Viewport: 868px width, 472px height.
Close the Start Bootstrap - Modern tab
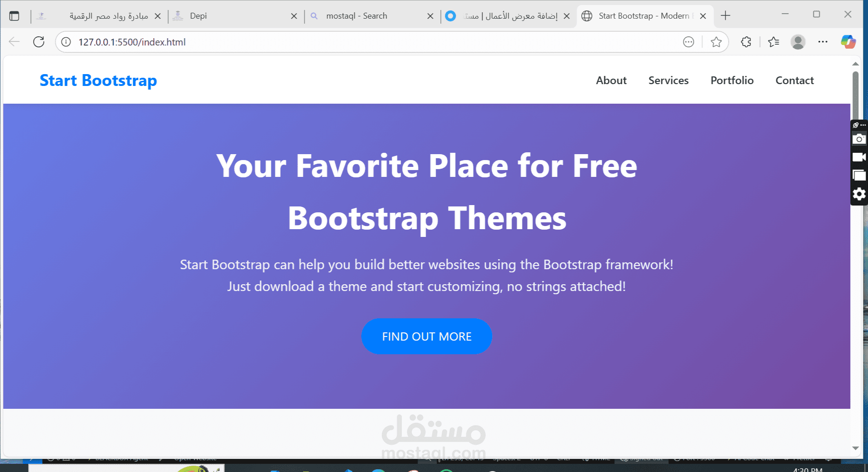(x=703, y=16)
